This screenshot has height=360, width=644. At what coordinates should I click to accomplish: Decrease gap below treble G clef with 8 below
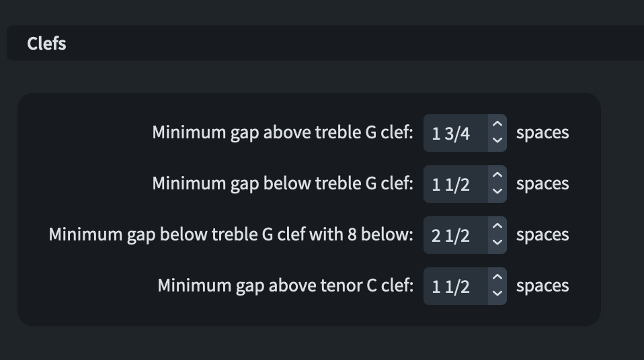(497, 242)
